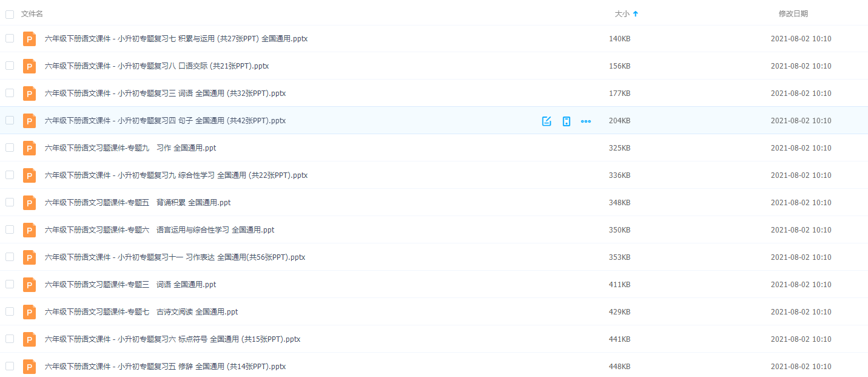Toggle the select-all checkbox in header
This screenshot has height=377, width=868.
click(x=10, y=13)
